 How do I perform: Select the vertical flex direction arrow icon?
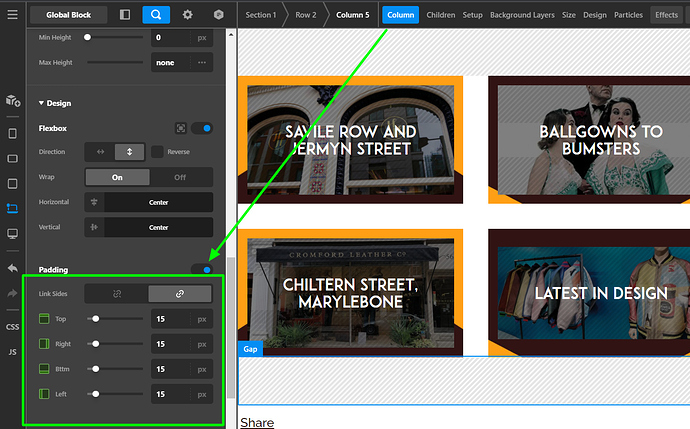(130, 152)
